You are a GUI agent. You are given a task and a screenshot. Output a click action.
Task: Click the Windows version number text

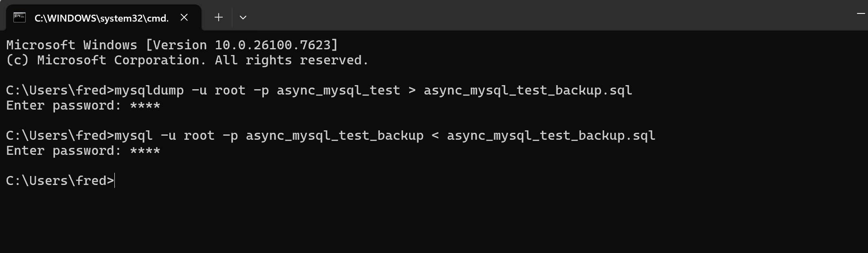point(276,45)
